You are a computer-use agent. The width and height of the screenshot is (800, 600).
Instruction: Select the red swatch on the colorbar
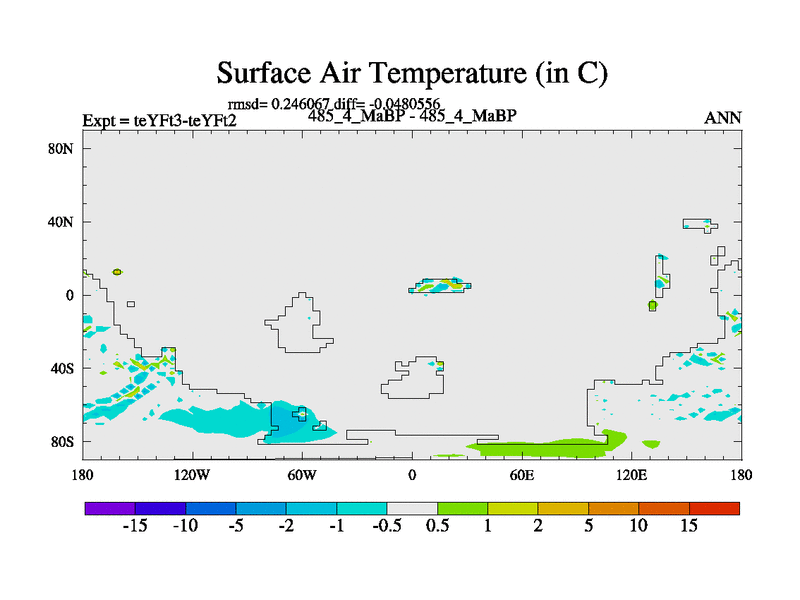coord(714,508)
